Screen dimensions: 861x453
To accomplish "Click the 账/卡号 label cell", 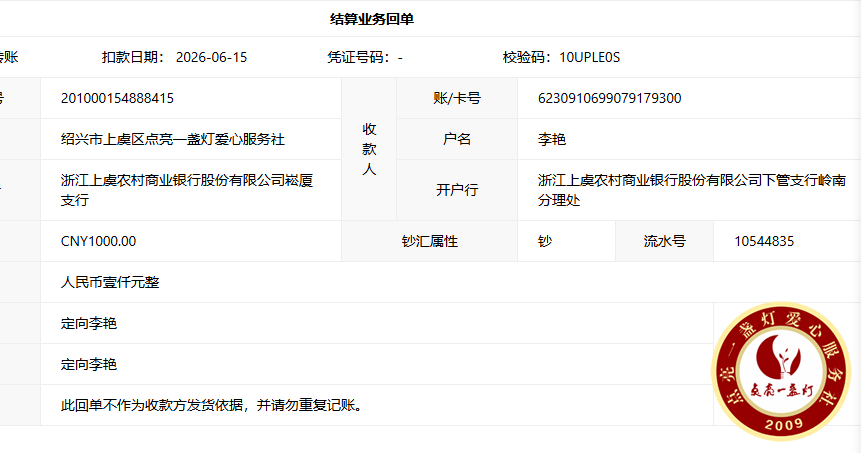I will coord(457,98).
